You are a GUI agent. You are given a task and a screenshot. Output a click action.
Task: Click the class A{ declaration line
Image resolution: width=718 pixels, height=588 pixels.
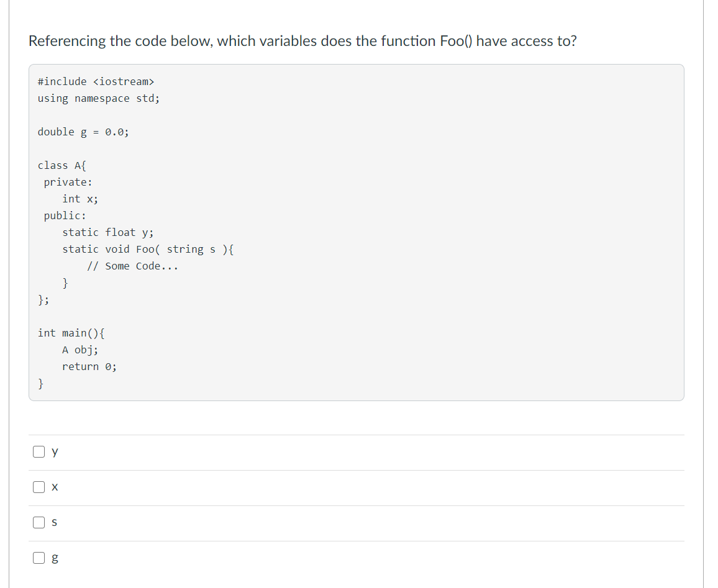click(62, 165)
